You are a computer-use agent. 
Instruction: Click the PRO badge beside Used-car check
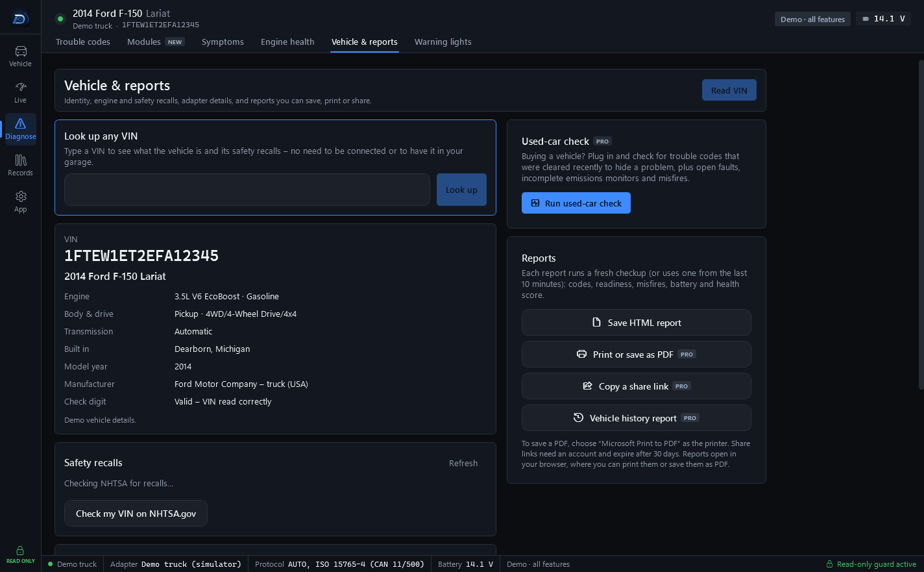[x=602, y=142]
